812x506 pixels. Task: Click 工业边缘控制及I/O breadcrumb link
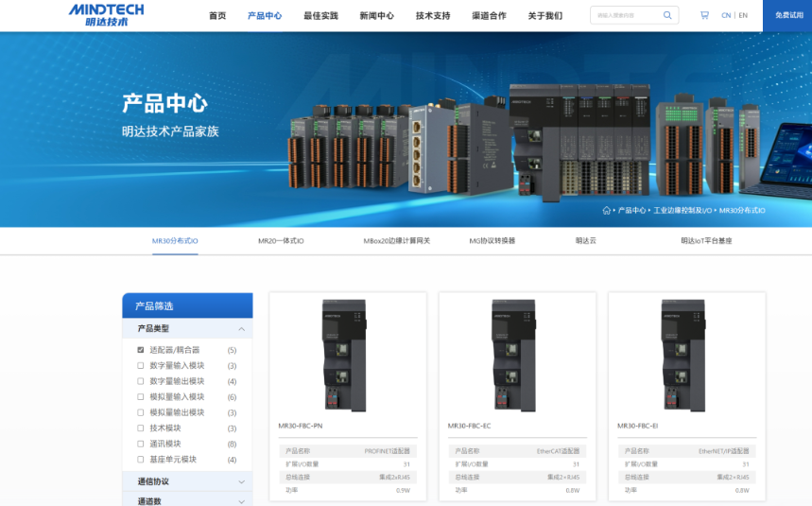pyautogui.click(x=682, y=210)
